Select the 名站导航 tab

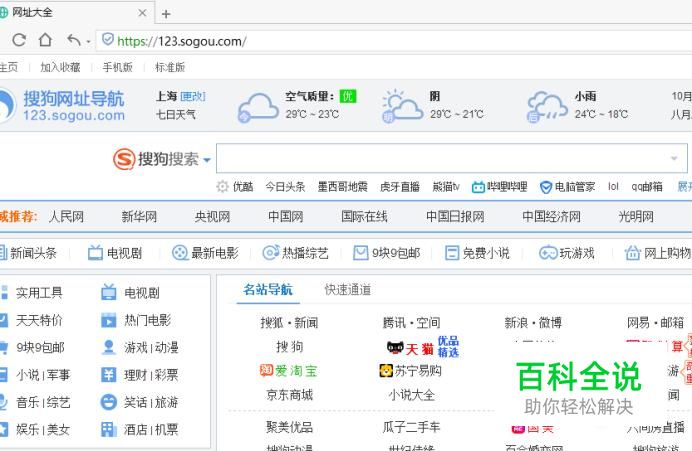click(x=268, y=290)
